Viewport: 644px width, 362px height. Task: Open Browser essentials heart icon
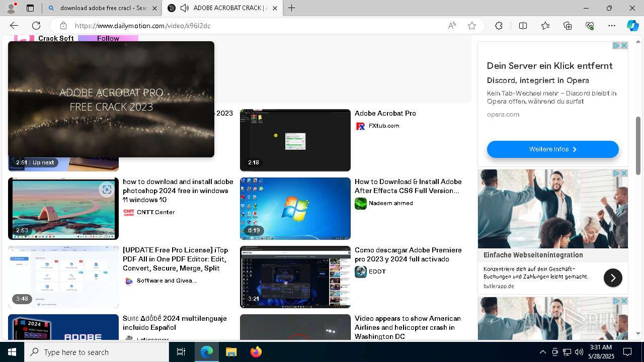coord(590,26)
